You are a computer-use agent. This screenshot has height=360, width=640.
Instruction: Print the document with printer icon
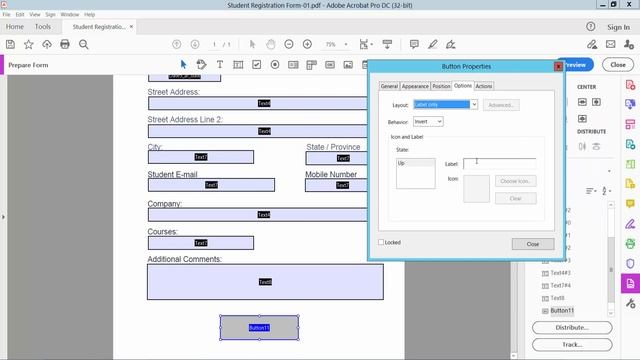tap(65, 44)
